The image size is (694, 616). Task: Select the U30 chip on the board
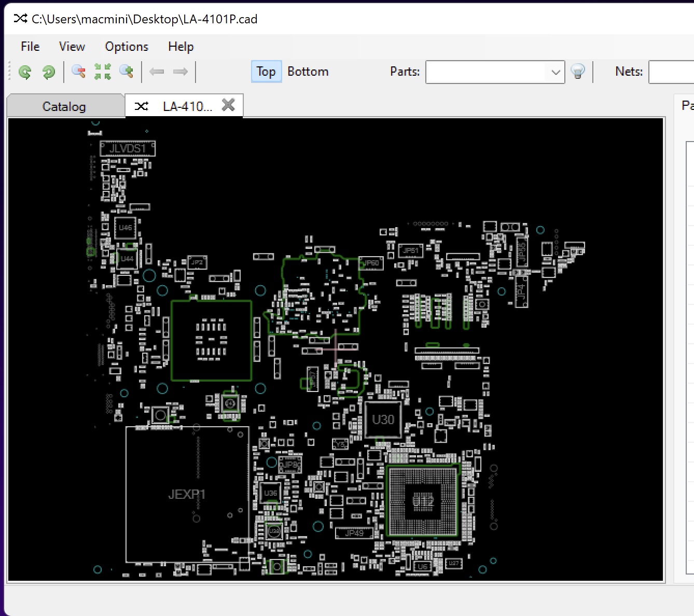[x=383, y=420]
